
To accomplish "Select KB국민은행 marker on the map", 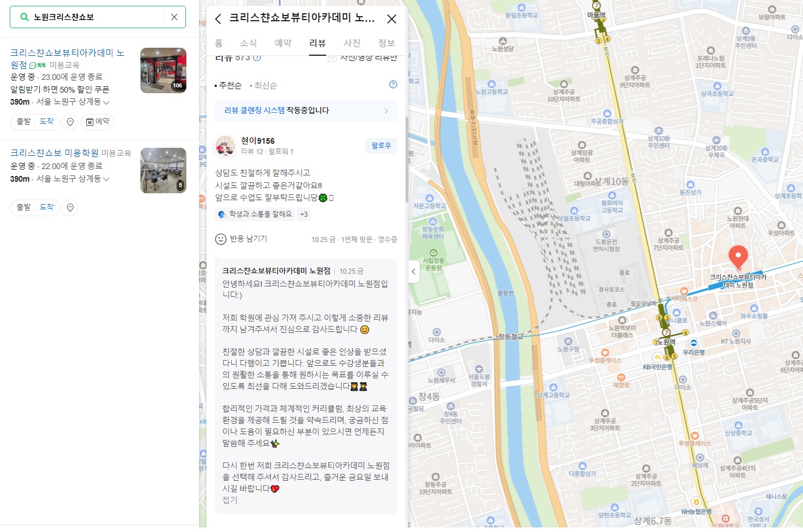I will click(657, 358).
